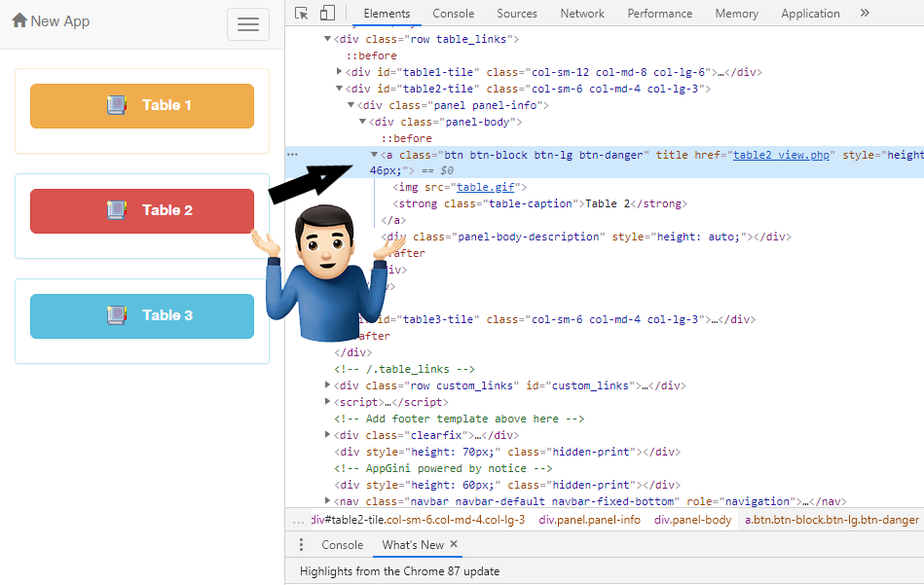The image size is (924, 585).
Task: Switch to the Elements tab
Action: point(387,14)
